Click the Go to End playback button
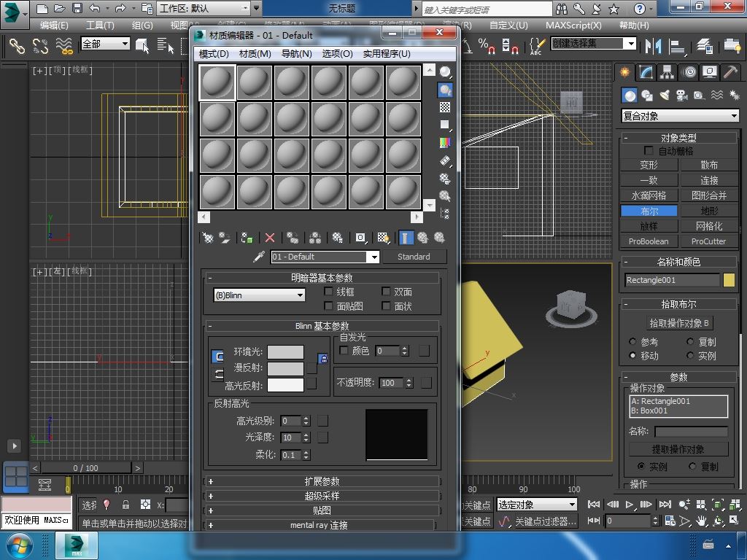 (x=665, y=505)
